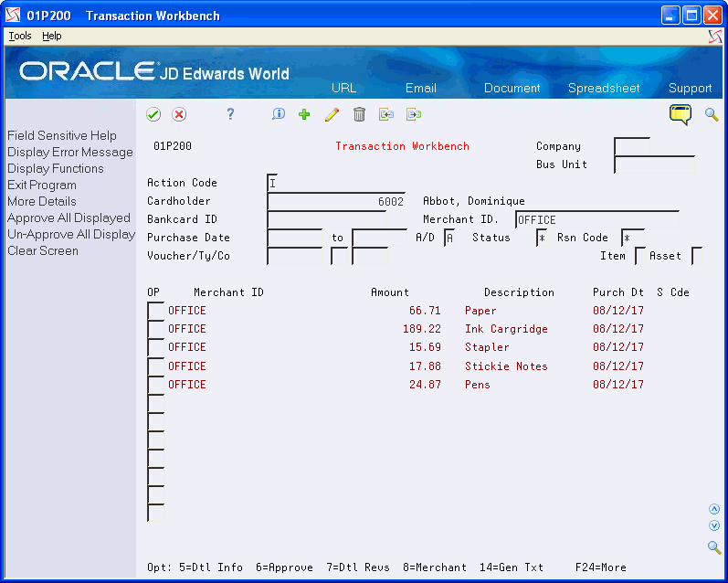Click the amount 189.22
The image size is (728, 583).
[422, 329]
